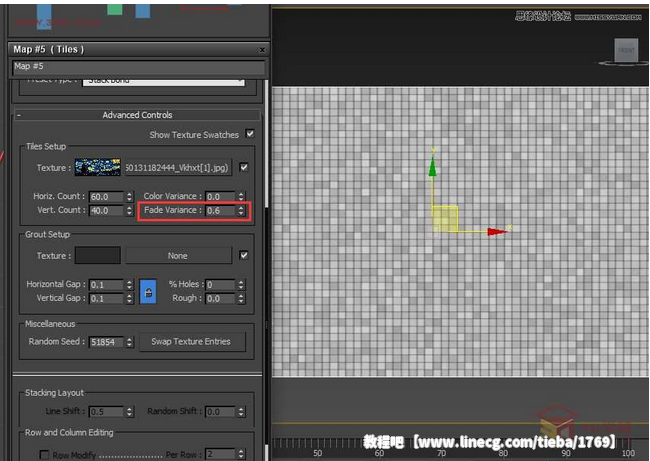
Task: Click the Fade Variance spinner arrows
Action: [x=241, y=211]
